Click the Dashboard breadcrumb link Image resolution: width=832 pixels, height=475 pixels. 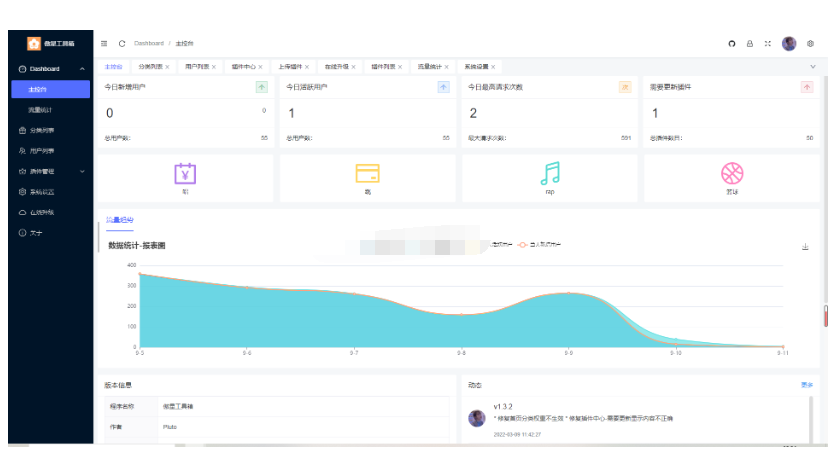[x=149, y=44]
